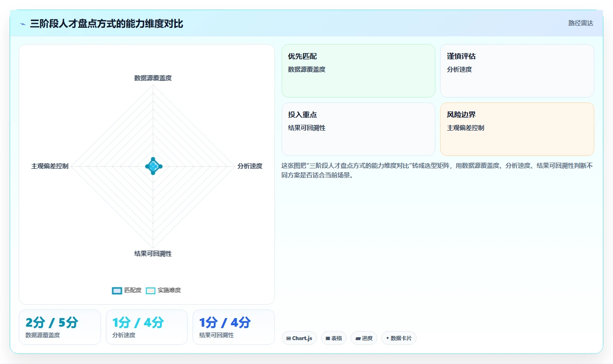
Task: Select the 优先匹配 card
Action: point(358,71)
